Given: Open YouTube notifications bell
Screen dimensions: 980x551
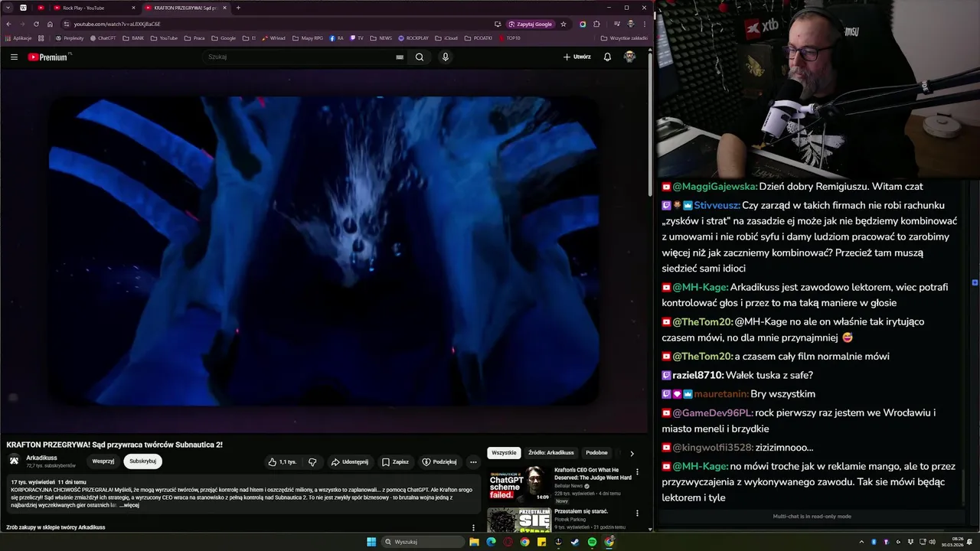Looking at the screenshot, I should point(607,57).
